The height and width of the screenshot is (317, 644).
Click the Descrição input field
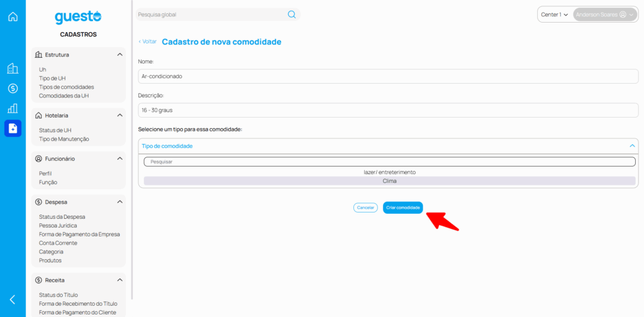point(388,109)
